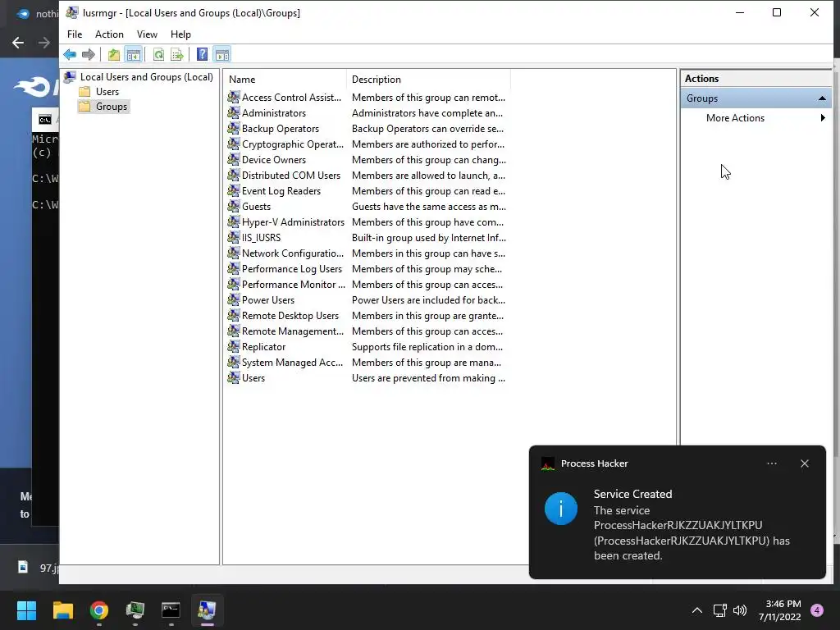Click the browser back arrow behind lusrmgr
The height and width of the screenshot is (630, 840).
18,43
